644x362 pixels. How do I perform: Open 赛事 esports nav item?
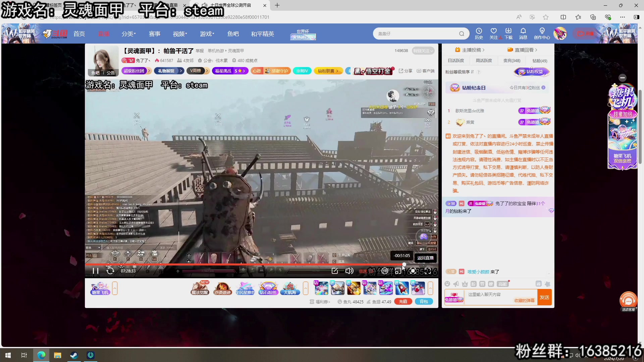[x=155, y=34]
